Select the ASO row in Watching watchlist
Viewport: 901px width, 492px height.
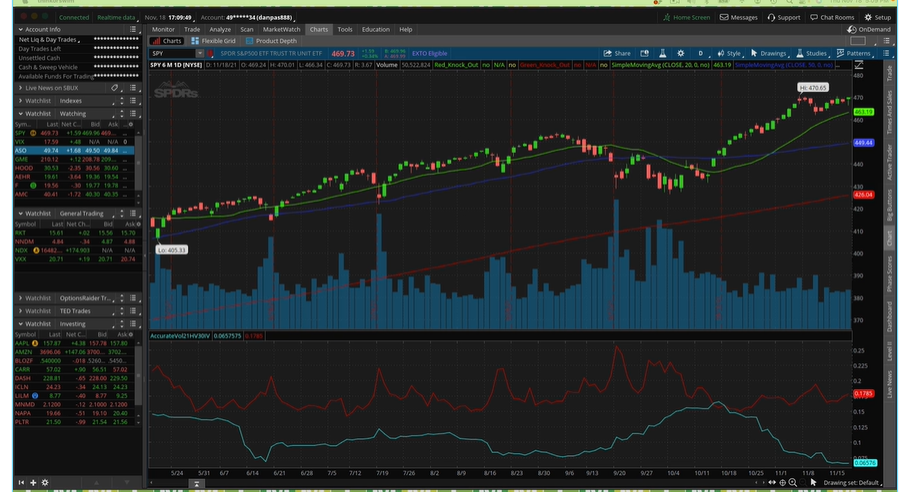click(x=74, y=151)
